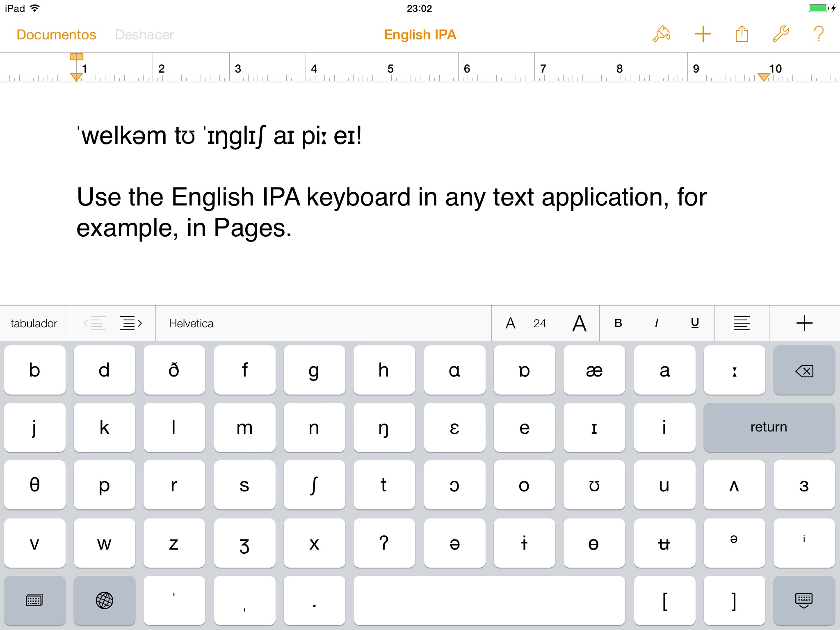The height and width of the screenshot is (630, 840).
Task: Tap the θ (theta) key
Action: click(35, 485)
